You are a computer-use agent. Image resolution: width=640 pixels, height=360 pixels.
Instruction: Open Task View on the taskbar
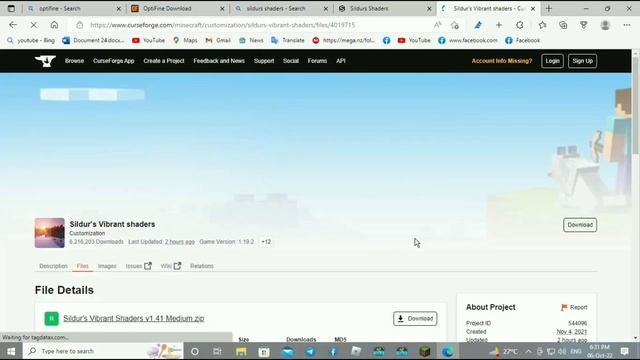point(217,351)
